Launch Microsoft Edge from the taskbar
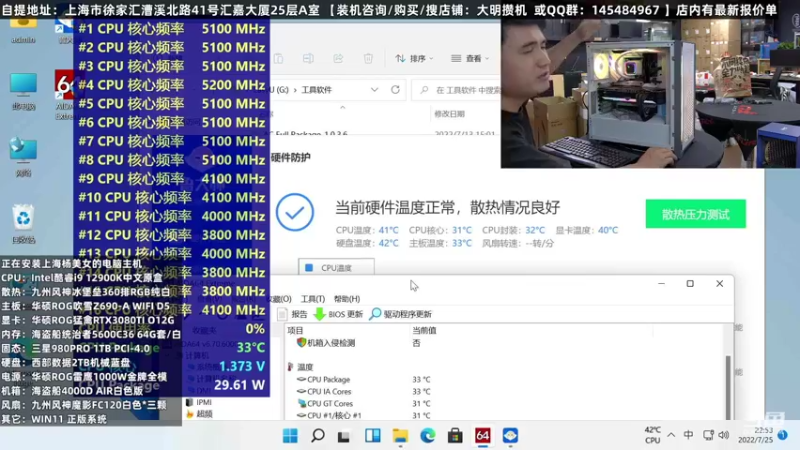 tap(428, 436)
